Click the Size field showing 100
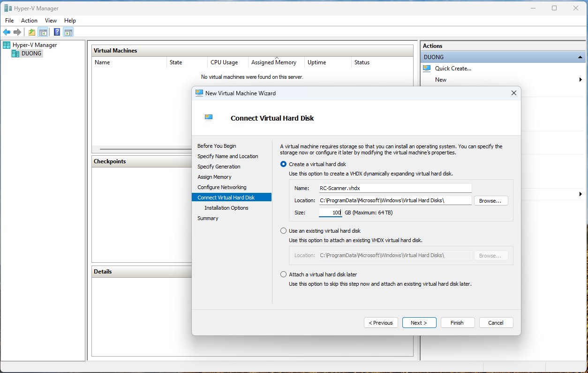This screenshot has height=373, width=588. pyautogui.click(x=331, y=213)
